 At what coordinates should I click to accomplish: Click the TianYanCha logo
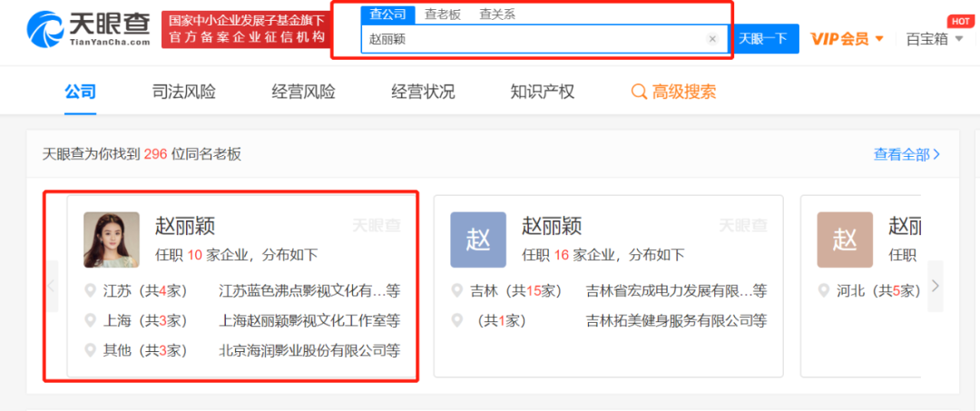[x=88, y=29]
